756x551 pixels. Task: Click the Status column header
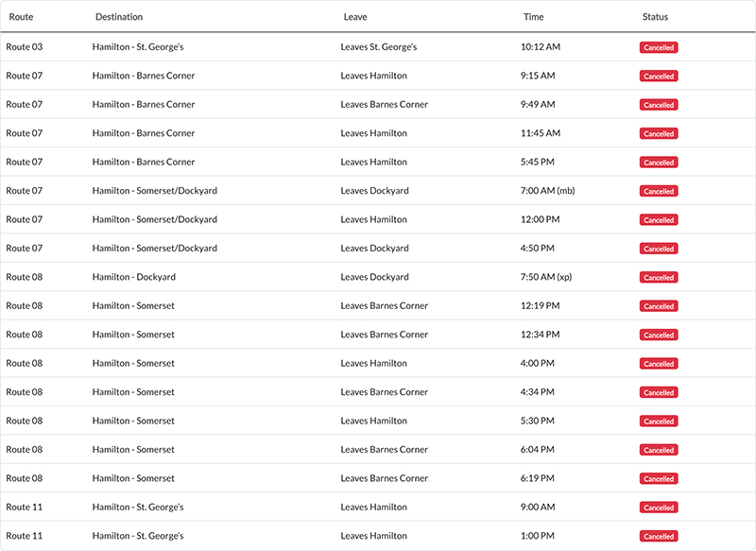[x=655, y=17]
